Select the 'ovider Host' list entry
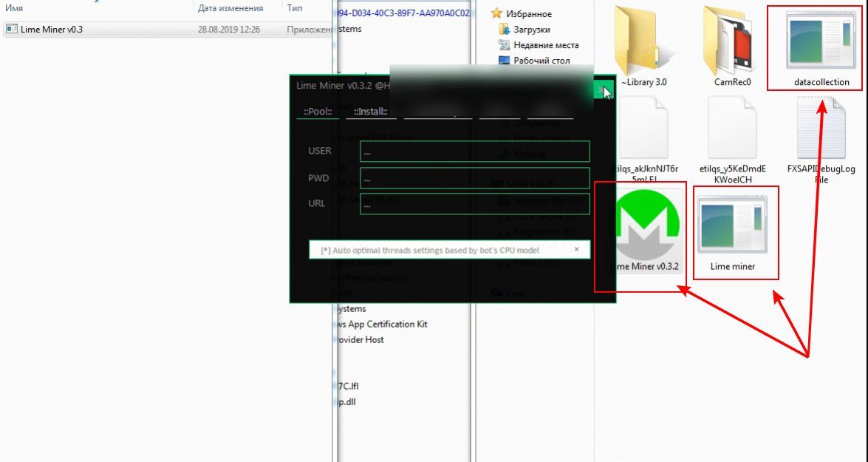The width and height of the screenshot is (868, 462). point(360,339)
